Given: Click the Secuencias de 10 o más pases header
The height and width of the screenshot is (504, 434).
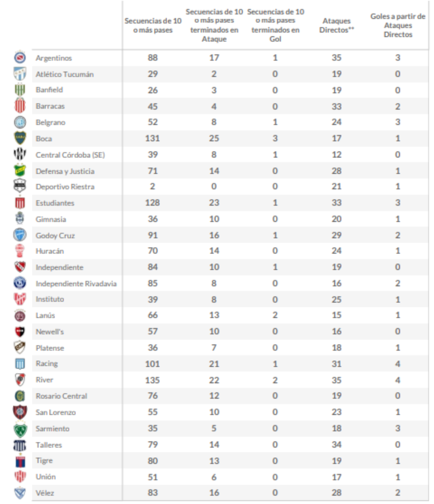Looking at the screenshot, I should coord(153,25).
